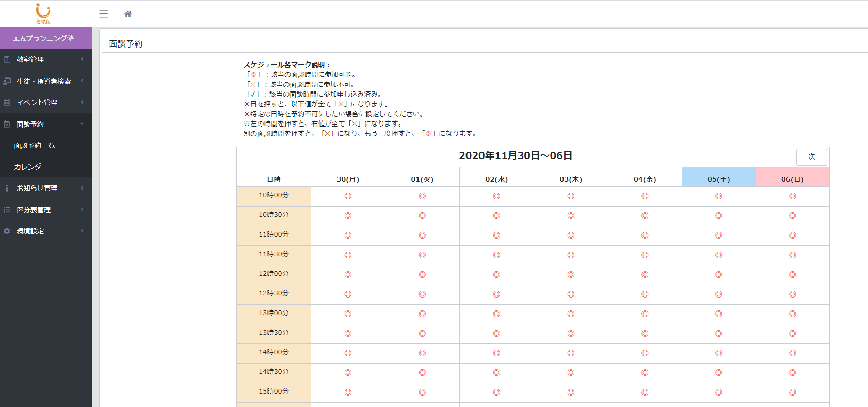Toggle the 10時00分 slot for 30(月)

click(x=348, y=196)
